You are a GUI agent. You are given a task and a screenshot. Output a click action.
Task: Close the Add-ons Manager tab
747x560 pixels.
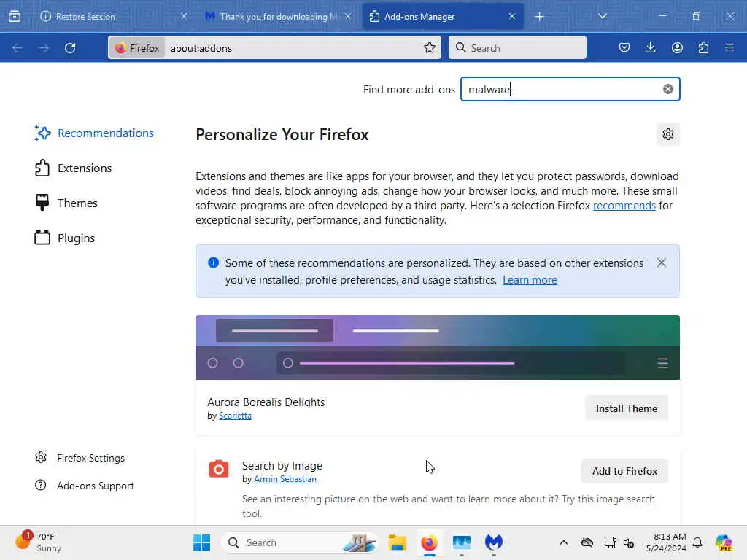click(511, 16)
